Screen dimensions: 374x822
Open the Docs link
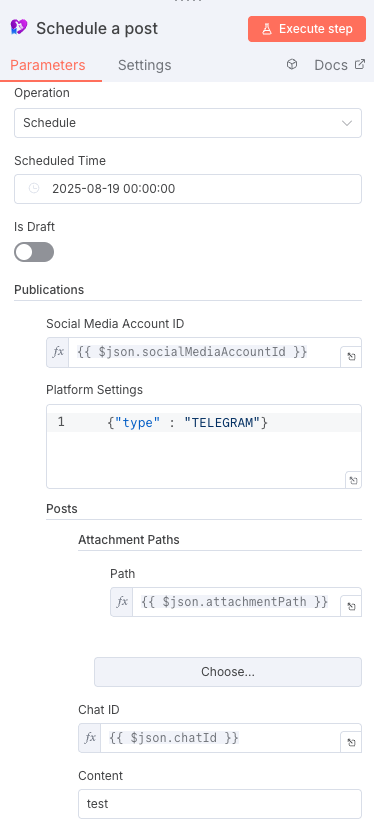click(x=339, y=65)
